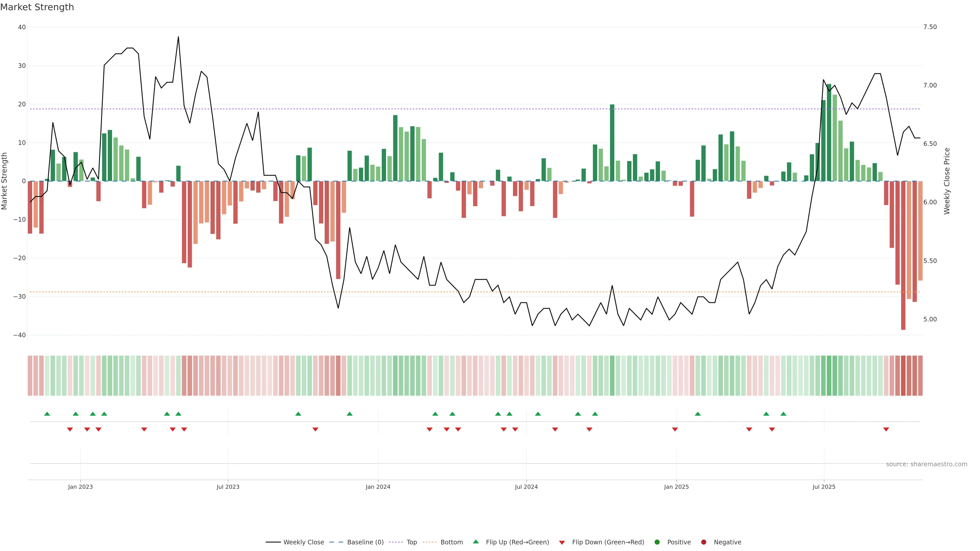Image resolution: width=980 pixels, height=551 pixels.
Task: Click the Jul 2024 x-axis label
Action: coord(526,487)
